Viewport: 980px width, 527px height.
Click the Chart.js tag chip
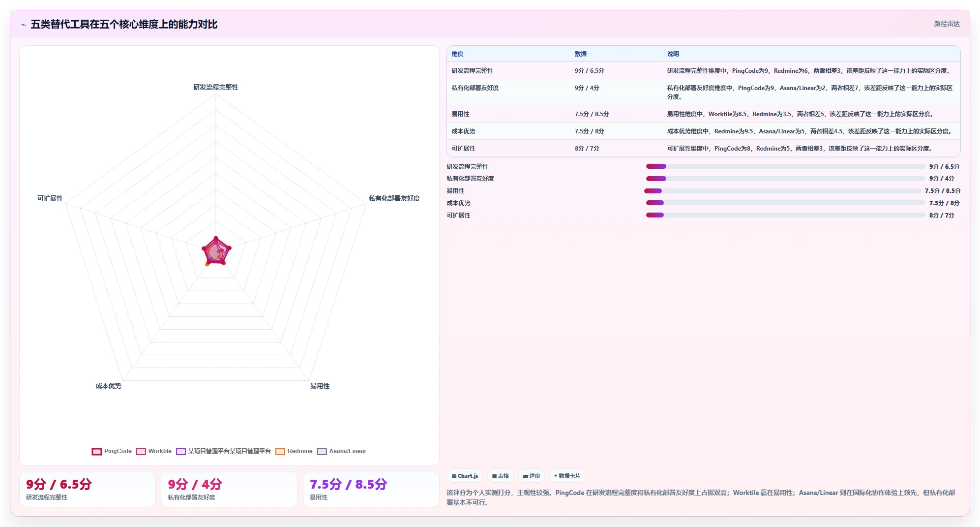tap(465, 476)
